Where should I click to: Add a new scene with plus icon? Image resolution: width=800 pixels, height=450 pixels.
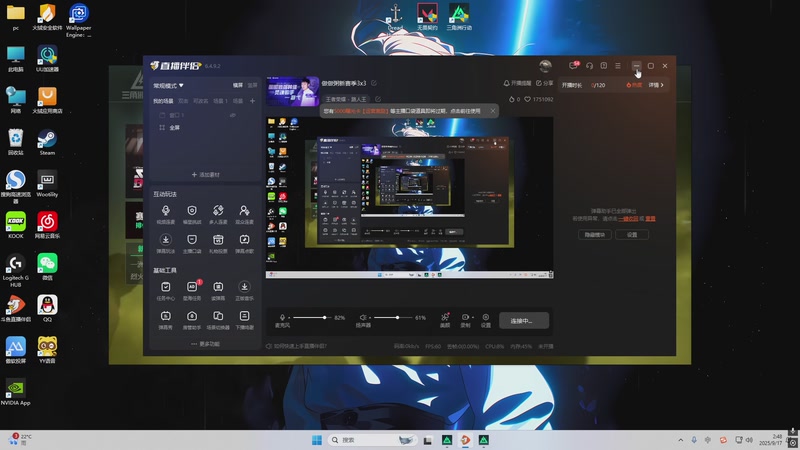click(x=252, y=101)
